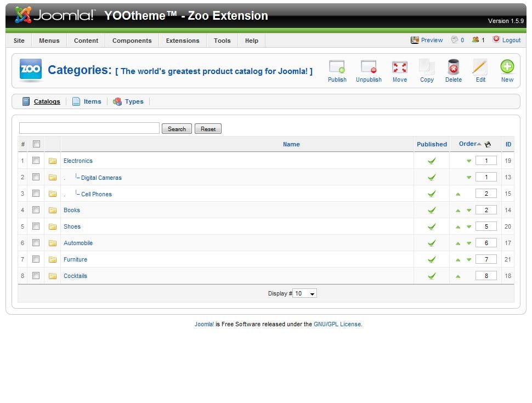Click the Reset button
Screen dimensions: 532x403
tap(208, 129)
